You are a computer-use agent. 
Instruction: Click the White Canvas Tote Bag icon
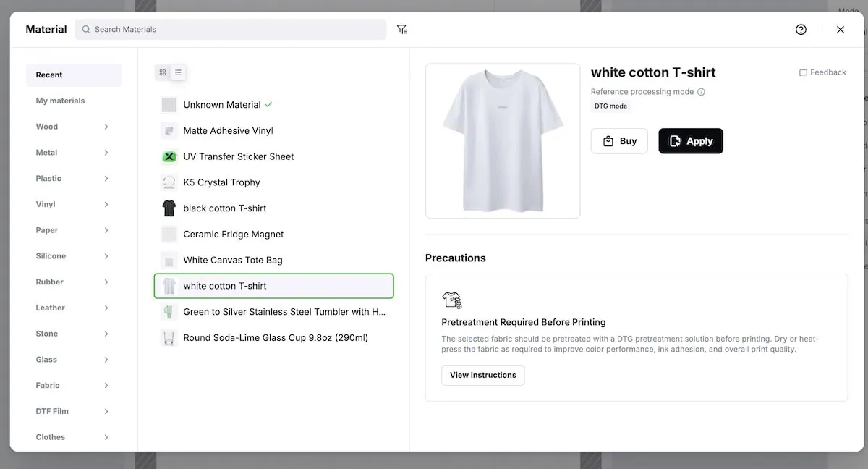169,260
